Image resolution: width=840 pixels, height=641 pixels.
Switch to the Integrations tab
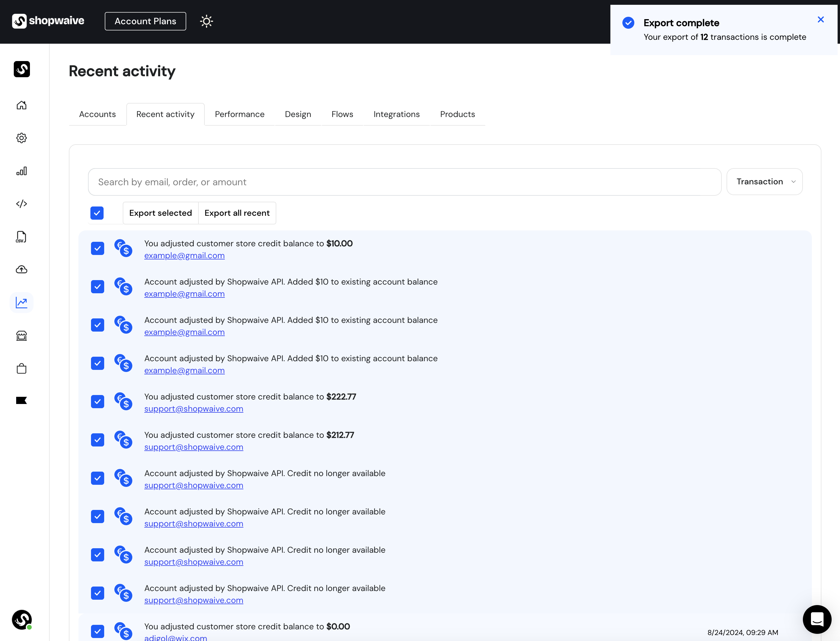pyautogui.click(x=396, y=114)
